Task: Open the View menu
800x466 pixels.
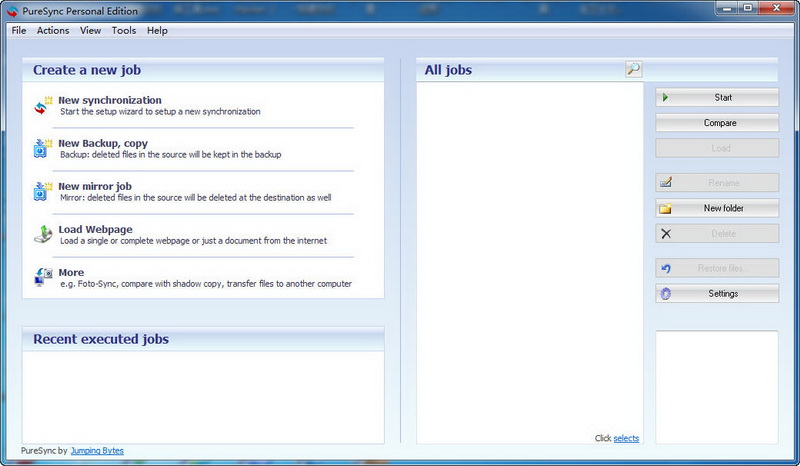Action: tap(90, 31)
